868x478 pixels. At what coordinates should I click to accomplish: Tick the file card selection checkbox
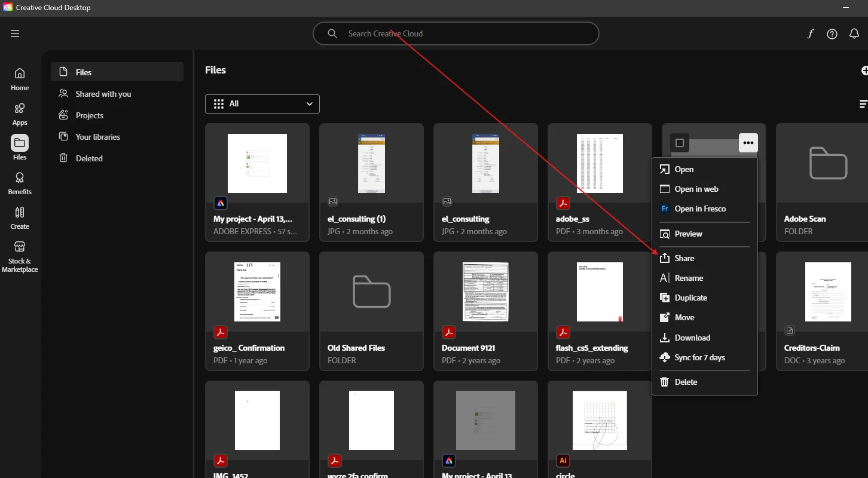tap(680, 143)
